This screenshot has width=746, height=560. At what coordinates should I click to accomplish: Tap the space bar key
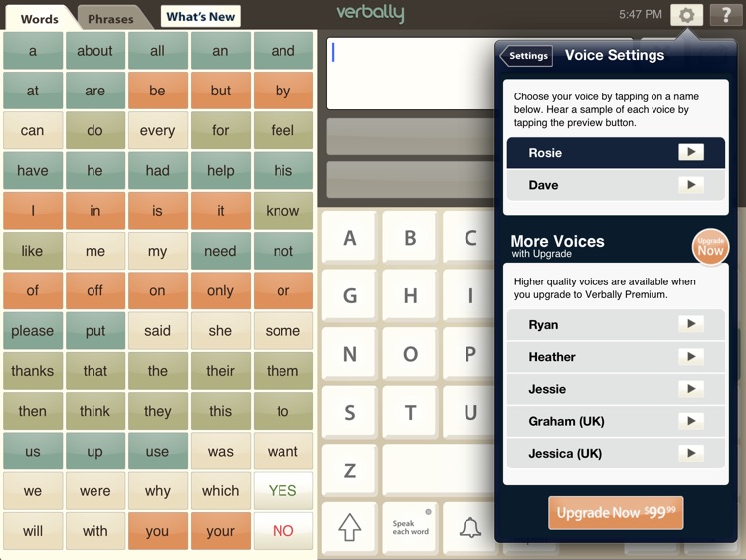439,470
